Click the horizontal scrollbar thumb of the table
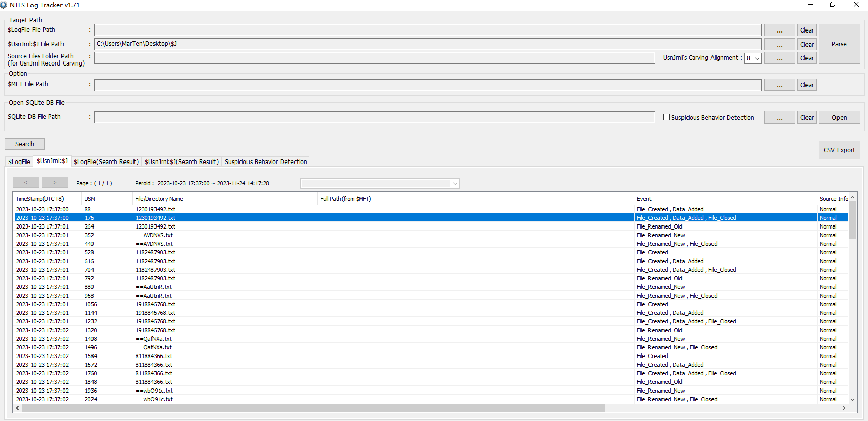 click(314, 408)
